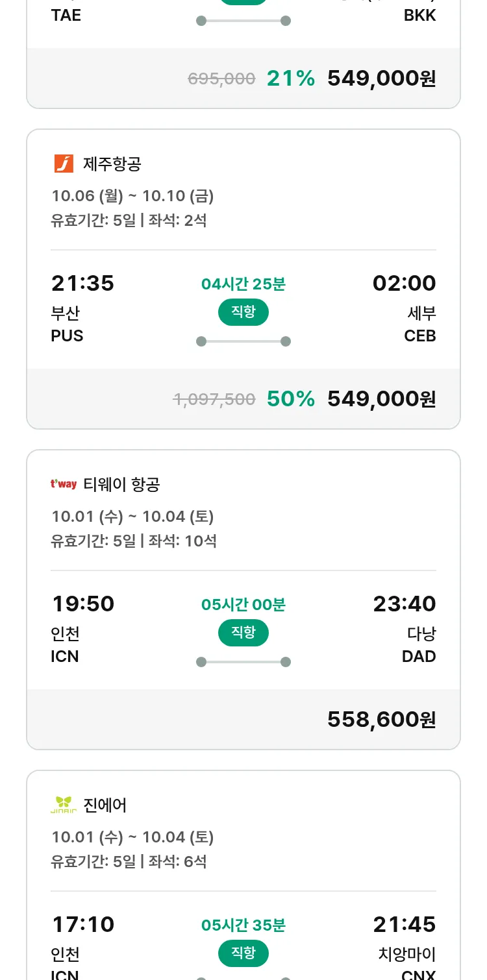487x980 pixels.
Task: Open the 제주항공 flight card title
Action: 112,164
